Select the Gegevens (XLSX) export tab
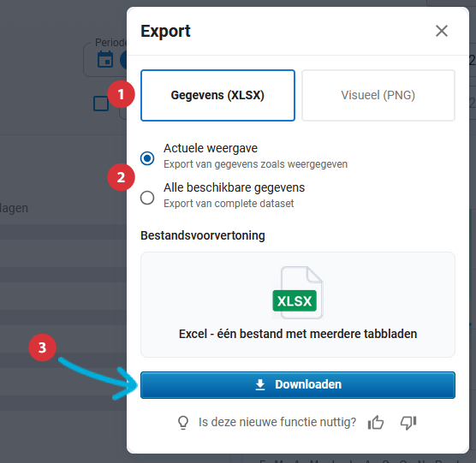The height and width of the screenshot is (463, 476). pos(217,95)
